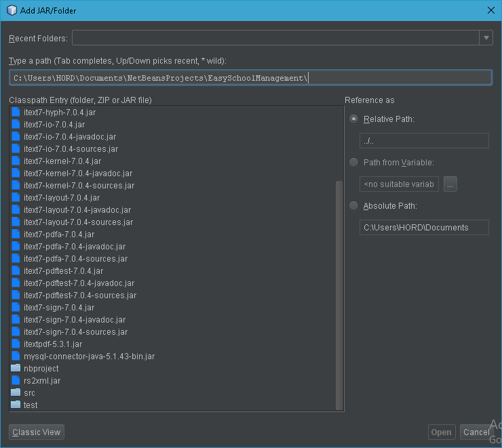502x448 pixels.
Task: Click file icon of itext7-sign-7.0.4.jar
Action: pos(16,307)
